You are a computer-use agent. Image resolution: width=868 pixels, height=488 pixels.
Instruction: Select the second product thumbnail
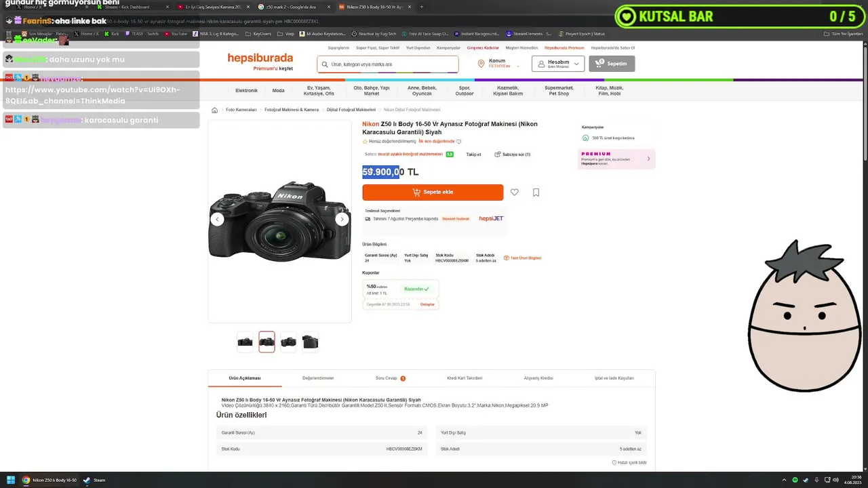pyautogui.click(x=267, y=342)
